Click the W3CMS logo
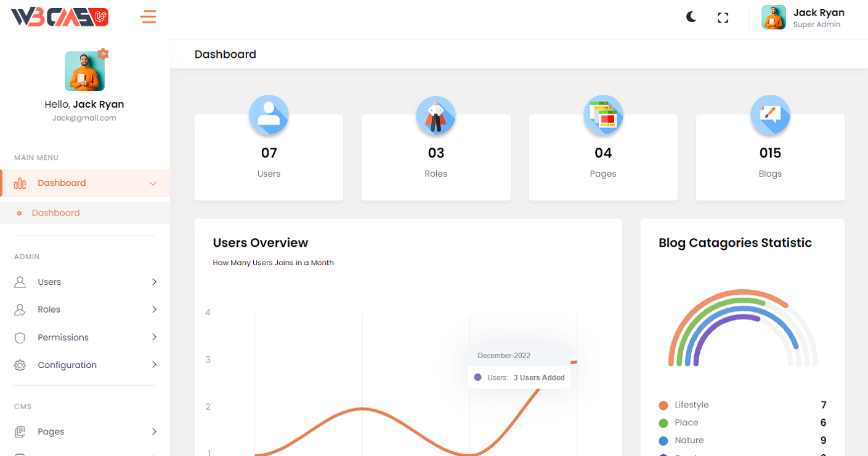 (x=60, y=17)
